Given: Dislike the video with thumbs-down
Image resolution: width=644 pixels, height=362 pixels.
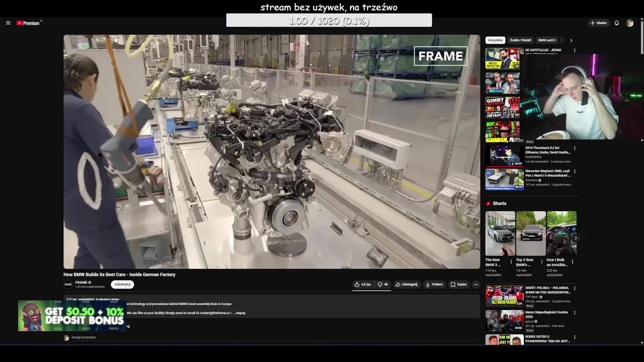Looking at the screenshot, I should (x=383, y=285).
